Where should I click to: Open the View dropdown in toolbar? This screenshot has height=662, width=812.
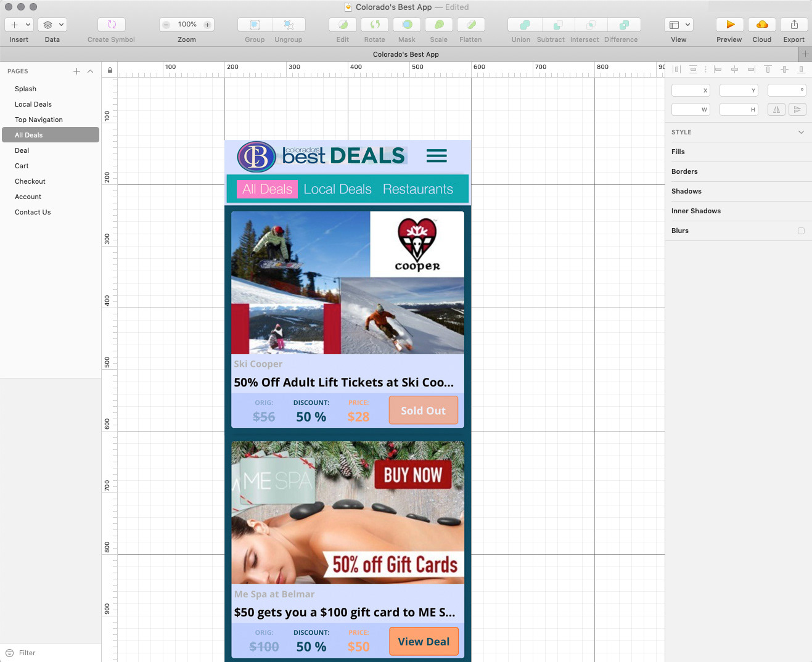click(x=679, y=25)
